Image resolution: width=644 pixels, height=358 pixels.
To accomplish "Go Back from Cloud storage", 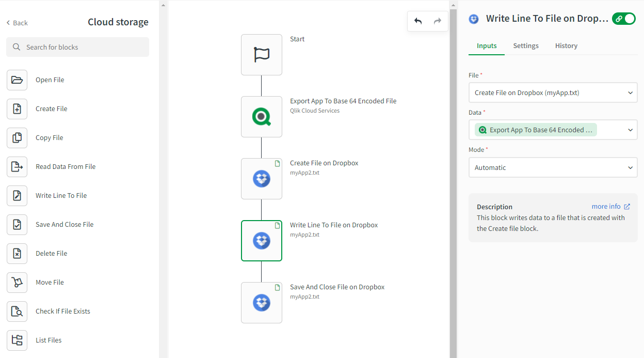I will click(17, 23).
